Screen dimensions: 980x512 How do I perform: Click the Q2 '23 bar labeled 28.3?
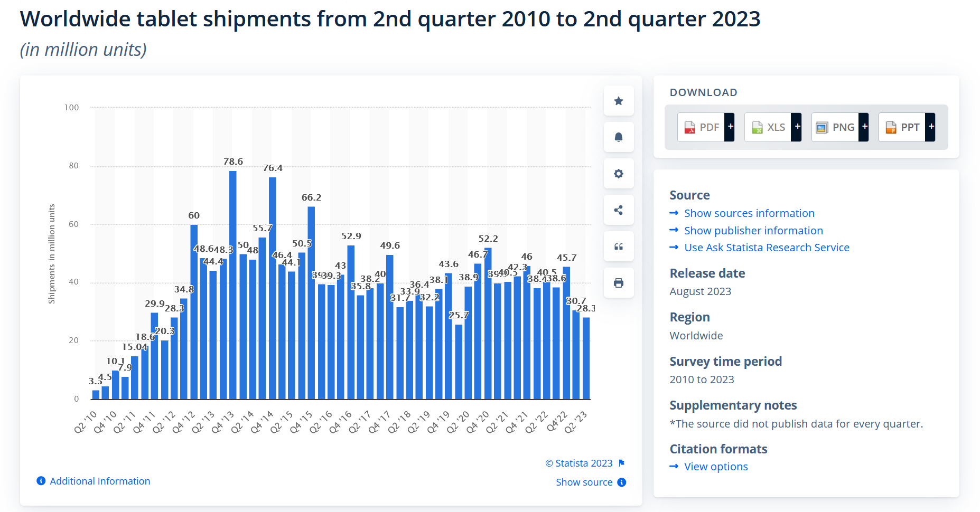point(586,358)
